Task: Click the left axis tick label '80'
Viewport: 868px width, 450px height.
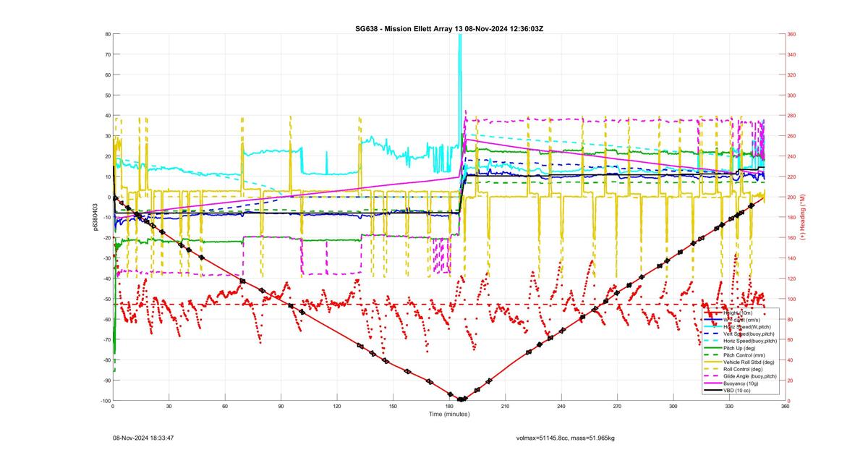Action: pos(107,34)
